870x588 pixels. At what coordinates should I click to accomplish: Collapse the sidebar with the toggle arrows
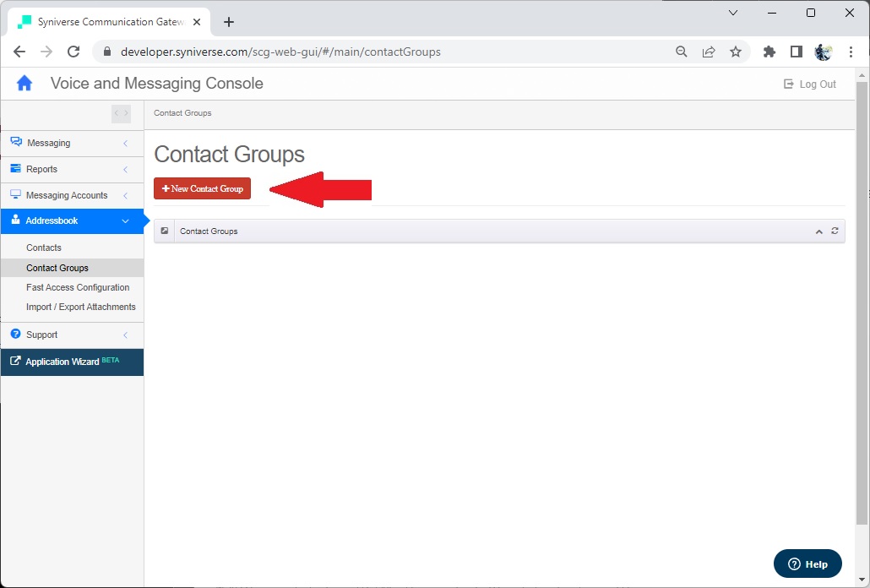click(121, 113)
